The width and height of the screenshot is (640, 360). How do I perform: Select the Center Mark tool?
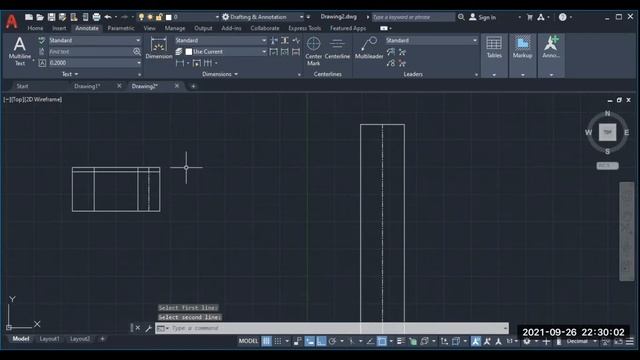point(313,51)
